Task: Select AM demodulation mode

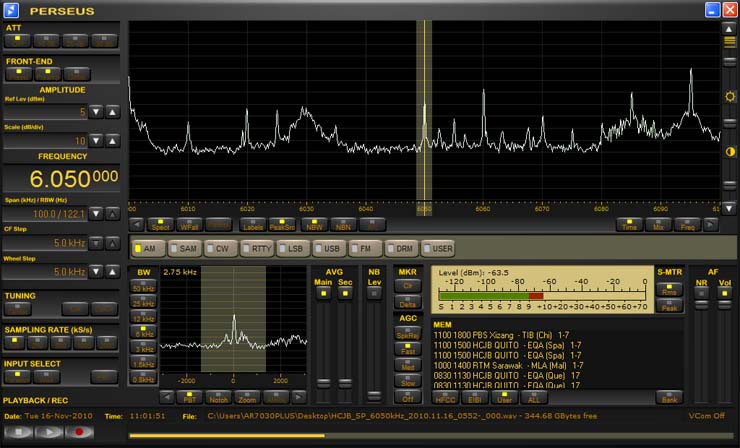Action: tap(149, 248)
